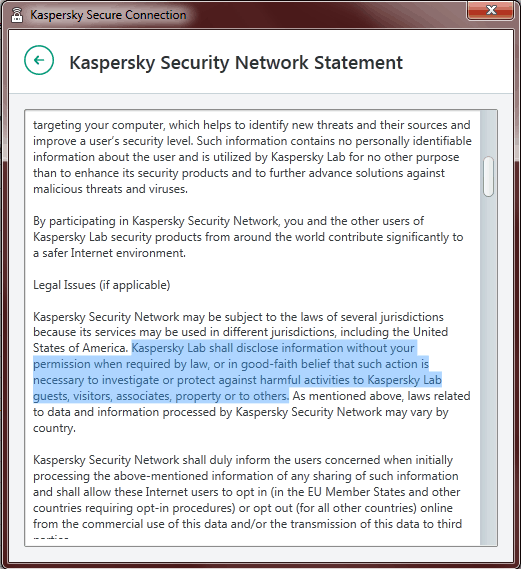Screen dimensions: 521x569
Task: Click the text 'a safer Internet environment.'
Action: click(x=109, y=253)
